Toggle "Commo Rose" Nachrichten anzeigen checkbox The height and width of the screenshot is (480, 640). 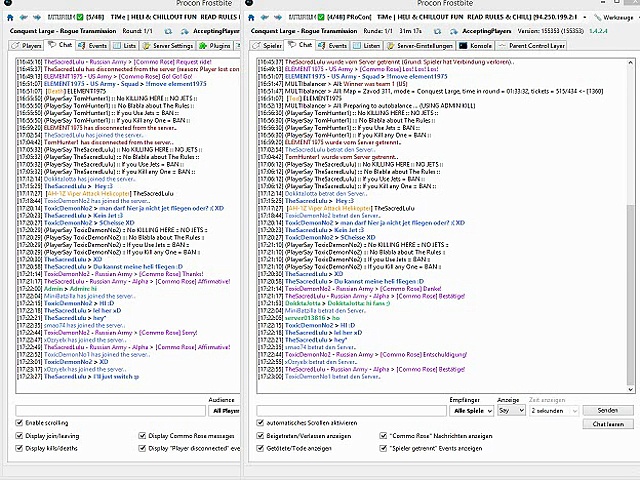point(385,436)
